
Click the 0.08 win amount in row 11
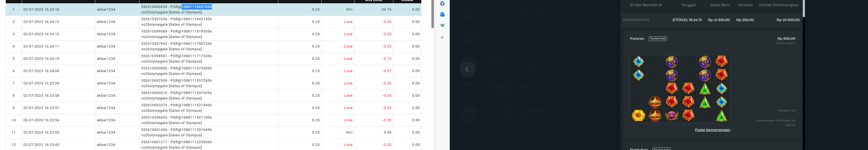(388, 133)
